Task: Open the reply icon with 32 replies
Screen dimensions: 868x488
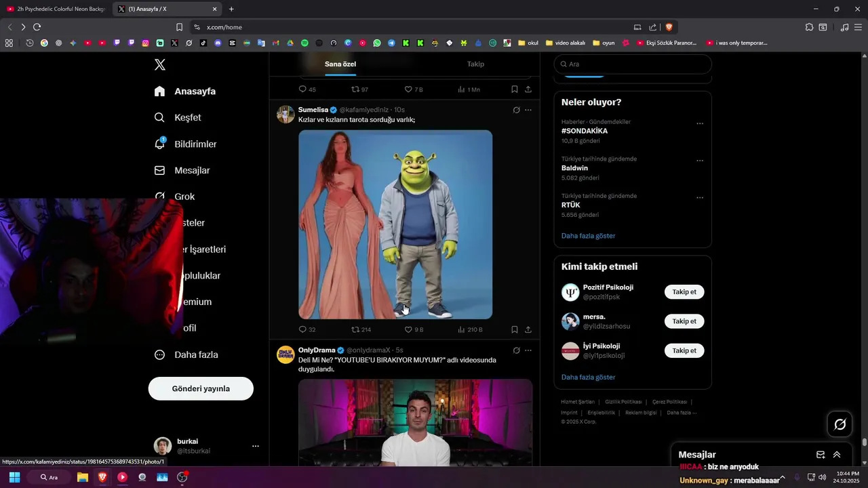Action: point(307,329)
